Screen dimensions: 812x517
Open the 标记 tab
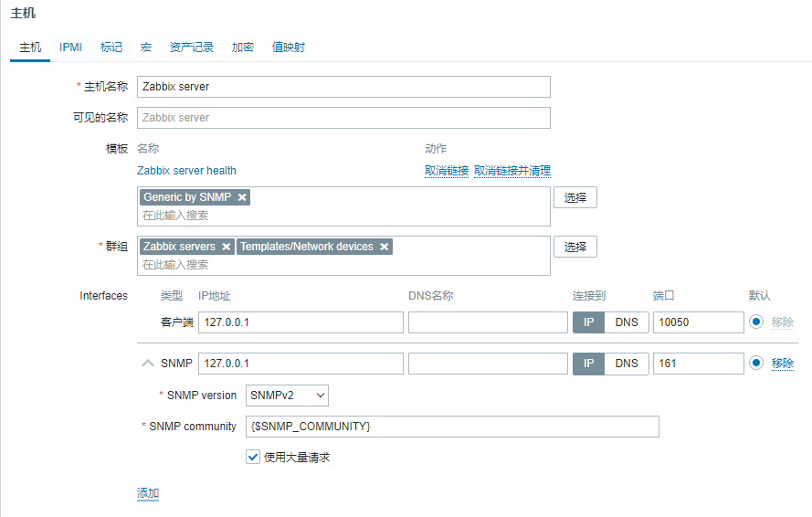[x=111, y=47]
